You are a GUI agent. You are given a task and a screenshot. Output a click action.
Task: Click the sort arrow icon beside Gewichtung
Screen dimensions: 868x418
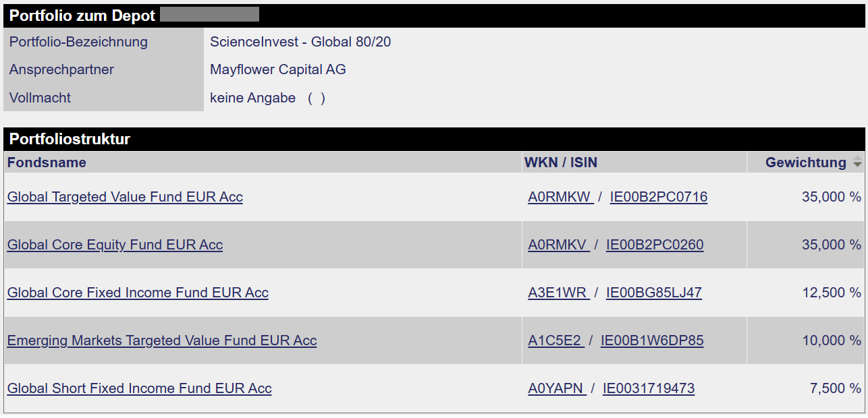click(x=857, y=162)
